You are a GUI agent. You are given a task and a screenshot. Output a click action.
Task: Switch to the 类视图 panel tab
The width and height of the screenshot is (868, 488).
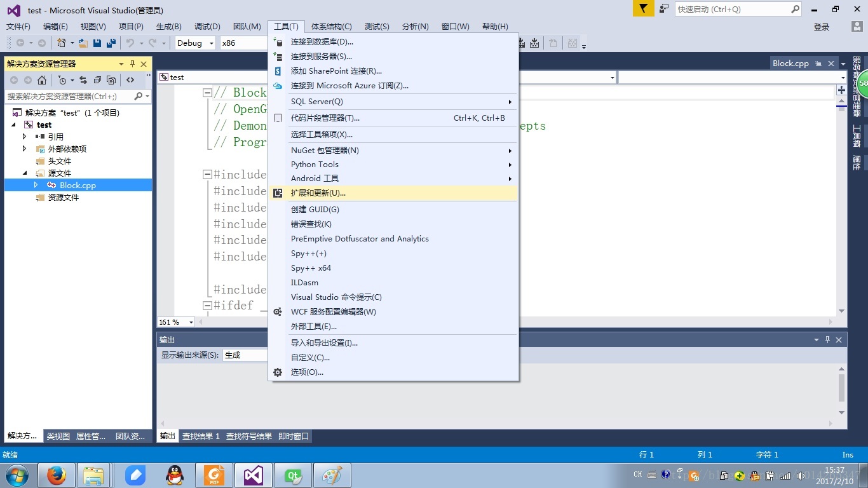(58, 436)
